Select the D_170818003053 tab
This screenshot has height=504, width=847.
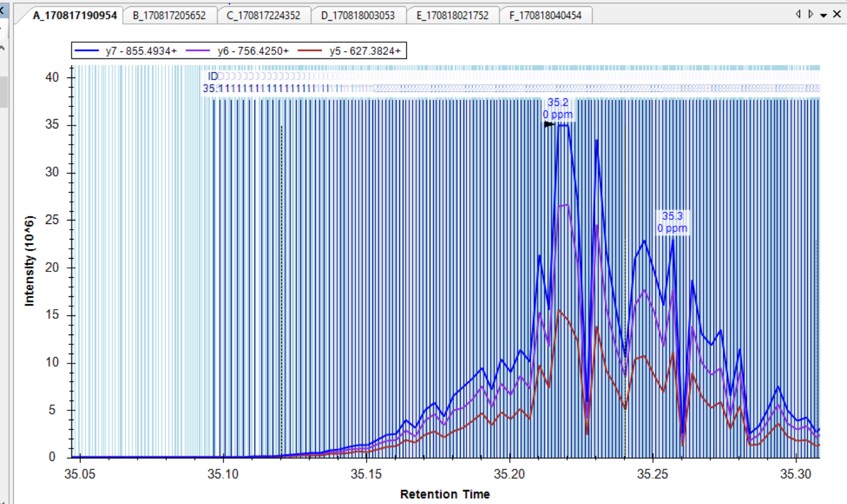[358, 16]
